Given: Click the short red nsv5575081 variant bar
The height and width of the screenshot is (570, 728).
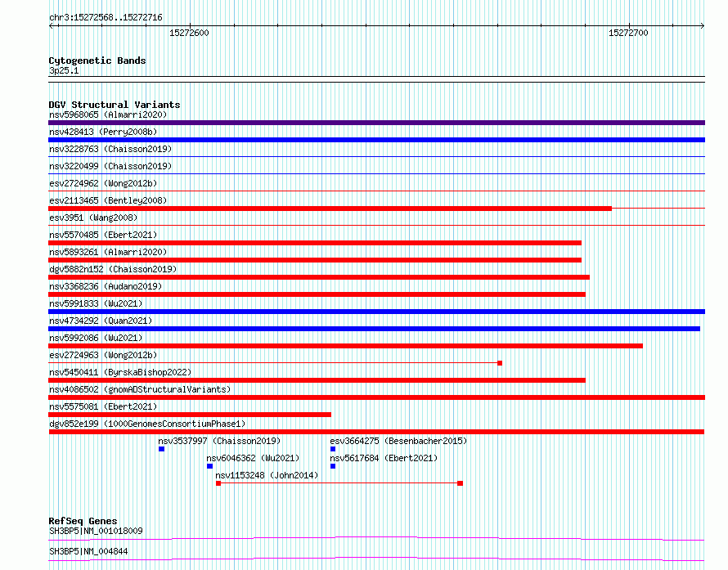Looking at the screenshot, I should pyautogui.click(x=190, y=415).
